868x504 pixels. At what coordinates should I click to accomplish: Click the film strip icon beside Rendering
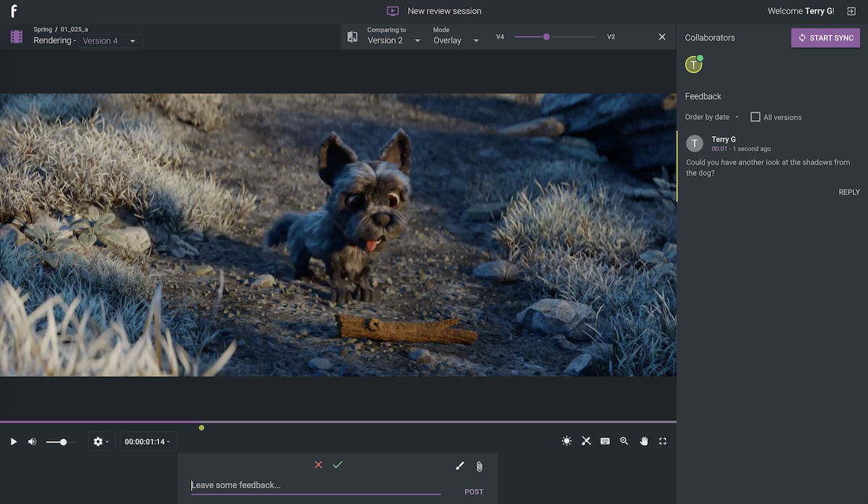(x=17, y=36)
